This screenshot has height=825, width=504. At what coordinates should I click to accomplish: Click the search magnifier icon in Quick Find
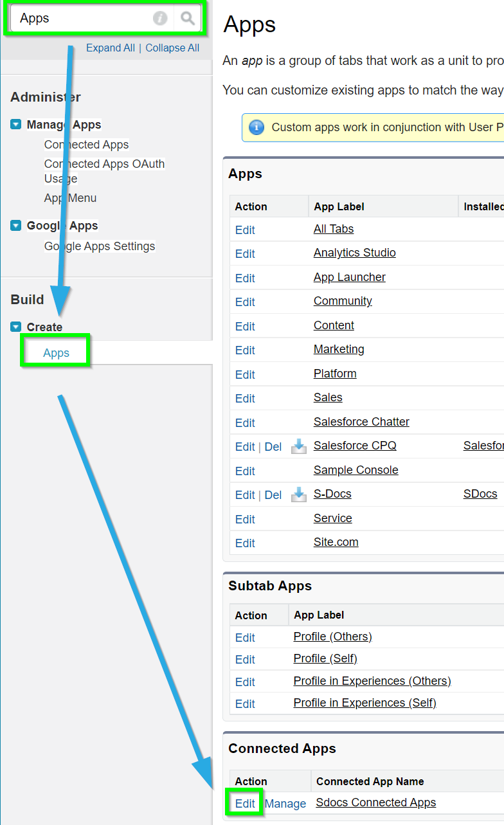(188, 18)
